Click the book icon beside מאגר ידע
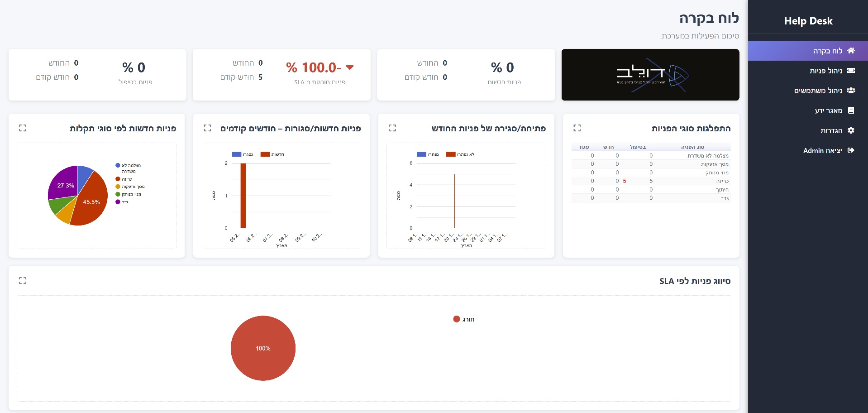The width and height of the screenshot is (868, 413). (851, 110)
